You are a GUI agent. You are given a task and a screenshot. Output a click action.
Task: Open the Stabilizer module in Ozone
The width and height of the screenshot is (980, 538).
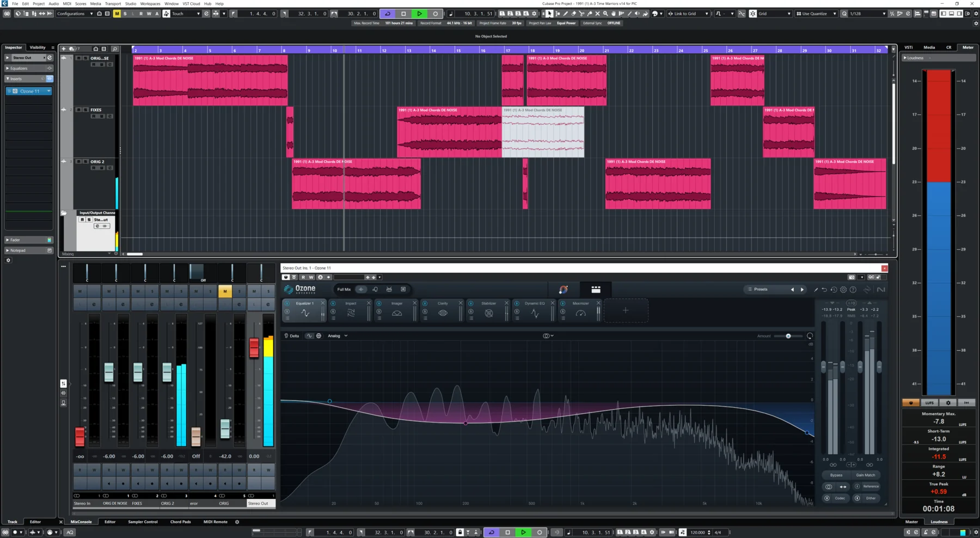coord(489,310)
